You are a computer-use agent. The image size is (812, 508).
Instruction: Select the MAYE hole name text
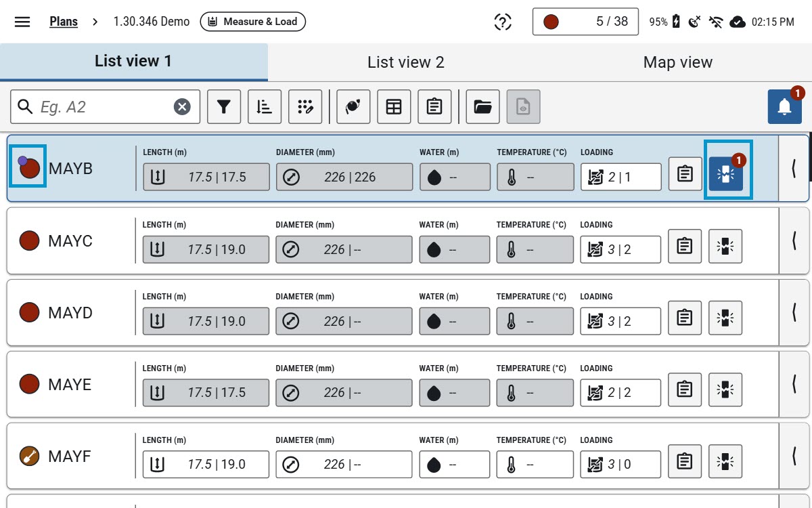[70, 385]
